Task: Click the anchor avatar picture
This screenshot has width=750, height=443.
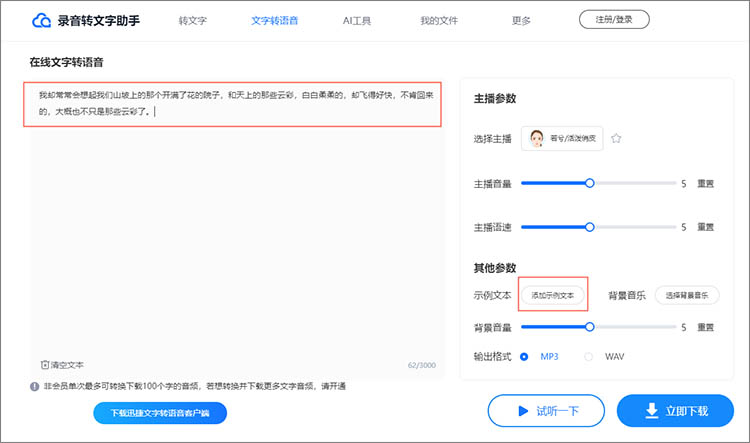Action: click(x=537, y=138)
